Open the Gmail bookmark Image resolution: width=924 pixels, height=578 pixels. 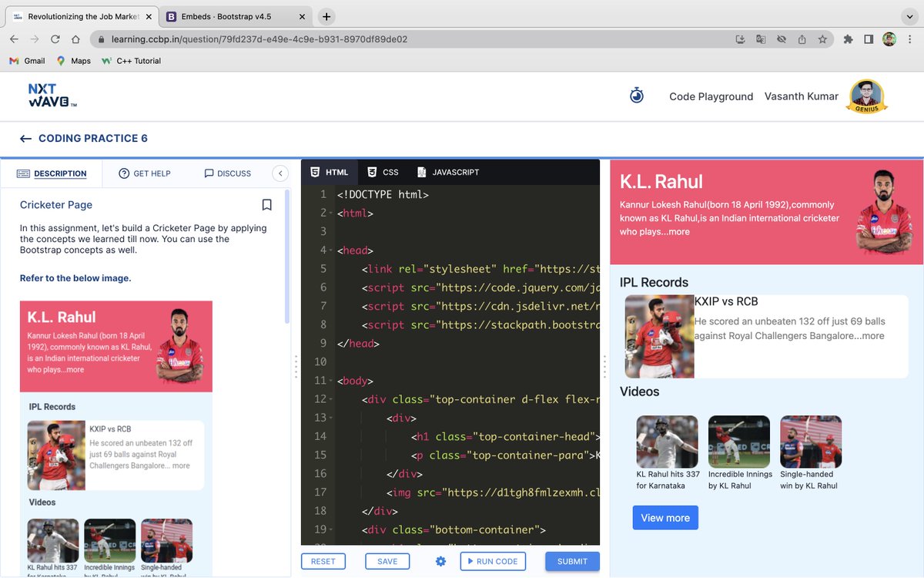click(27, 61)
